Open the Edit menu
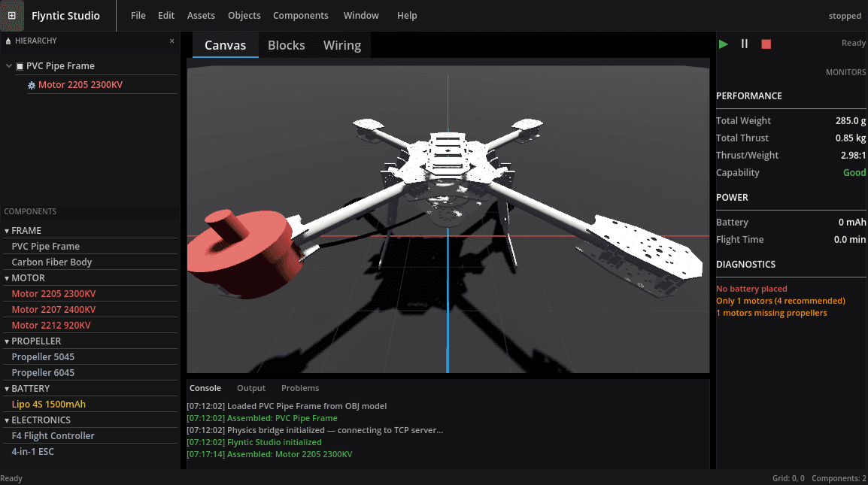The height and width of the screenshot is (485, 868). [166, 16]
